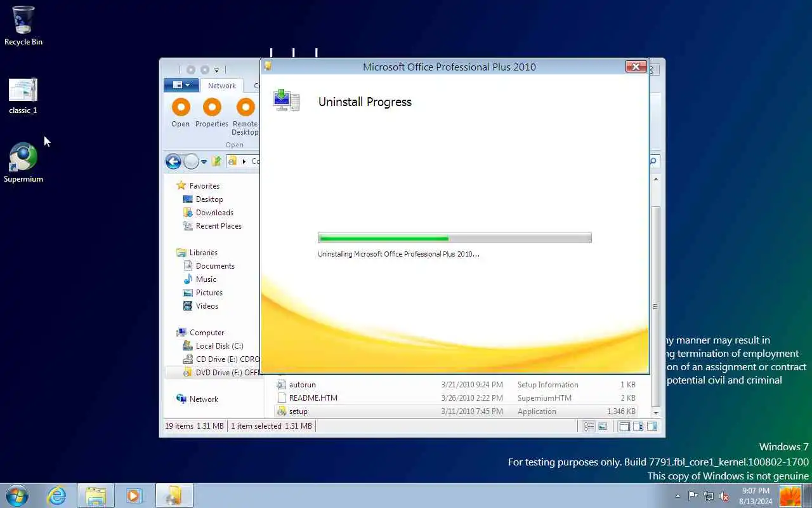
Task: Click the Uninstall Progress computer icon
Action: (286, 100)
